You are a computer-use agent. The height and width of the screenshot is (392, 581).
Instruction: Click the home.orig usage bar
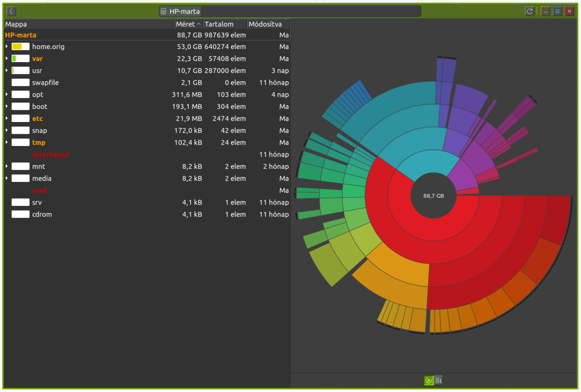pos(20,47)
